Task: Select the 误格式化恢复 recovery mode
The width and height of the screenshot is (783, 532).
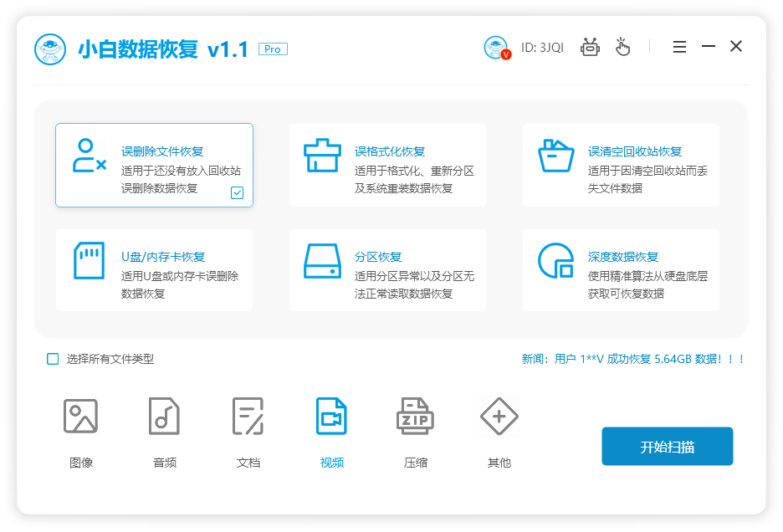Action: click(x=387, y=164)
